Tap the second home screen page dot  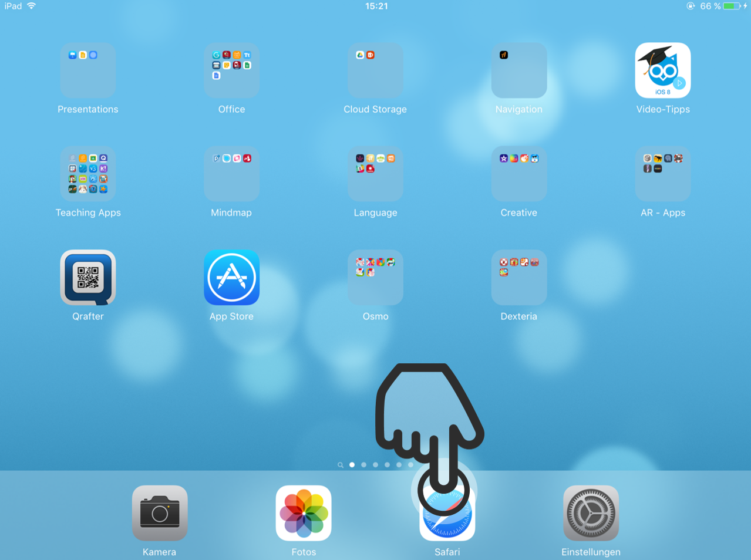coord(363,465)
